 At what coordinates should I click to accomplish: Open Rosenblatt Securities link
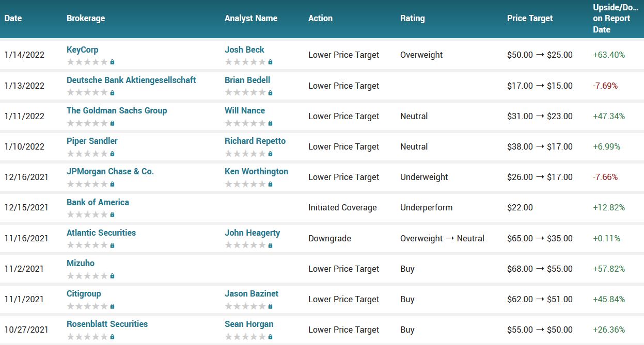(107, 324)
